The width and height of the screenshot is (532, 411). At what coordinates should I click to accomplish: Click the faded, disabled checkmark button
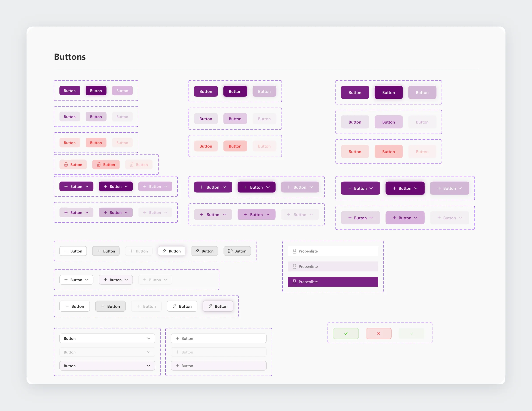(411, 334)
